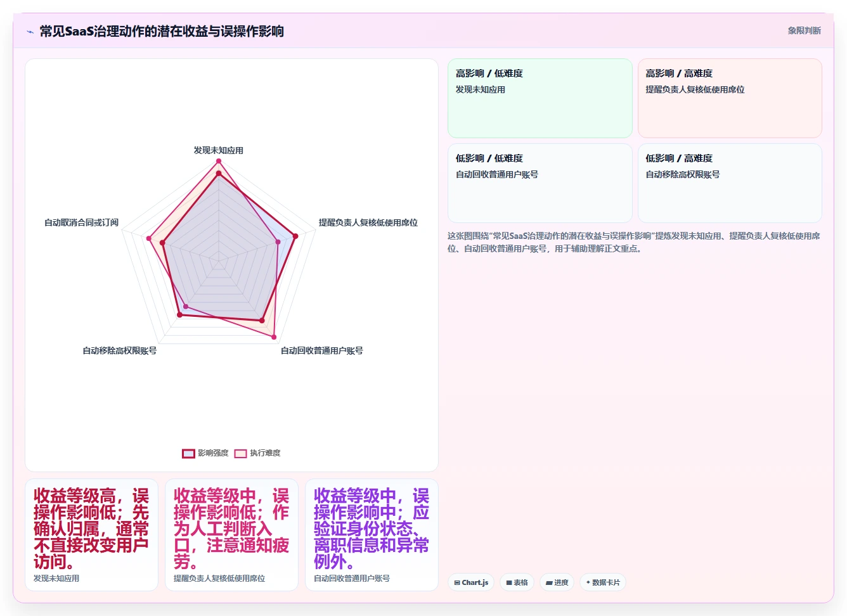The width and height of the screenshot is (847, 616).
Task: Click the 象限判断 tag in the header
Action: (x=804, y=30)
